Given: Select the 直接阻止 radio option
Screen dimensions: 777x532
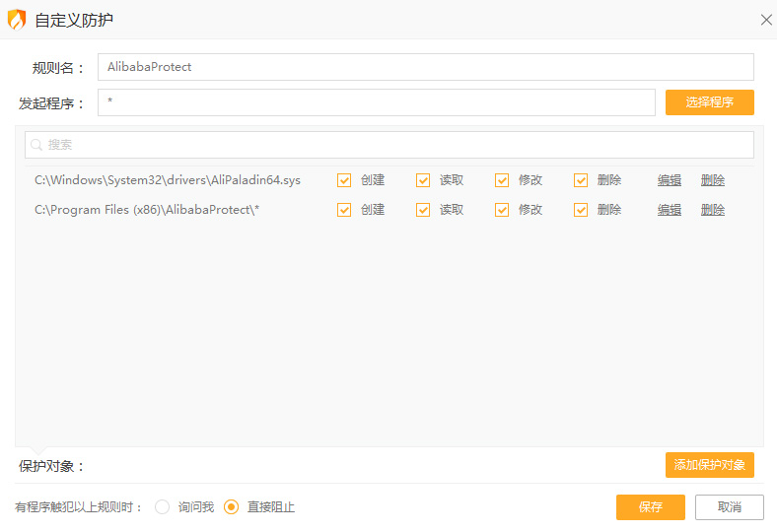Looking at the screenshot, I should pos(232,507).
